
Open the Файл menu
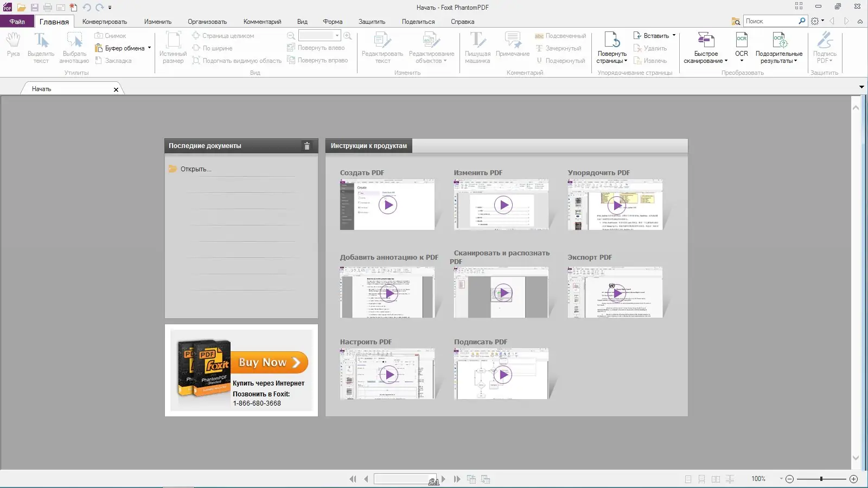click(x=17, y=22)
